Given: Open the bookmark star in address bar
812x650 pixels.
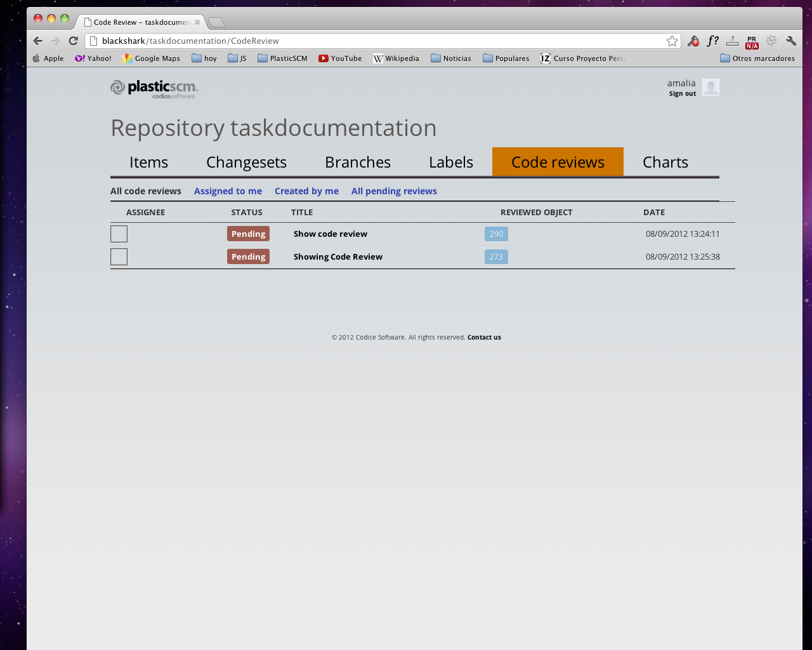Looking at the screenshot, I should tap(671, 40).
